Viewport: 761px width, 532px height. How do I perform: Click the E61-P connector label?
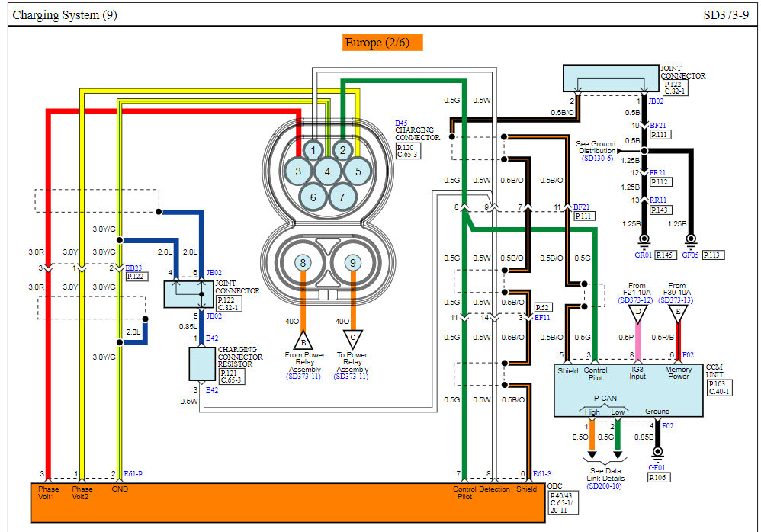(133, 473)
